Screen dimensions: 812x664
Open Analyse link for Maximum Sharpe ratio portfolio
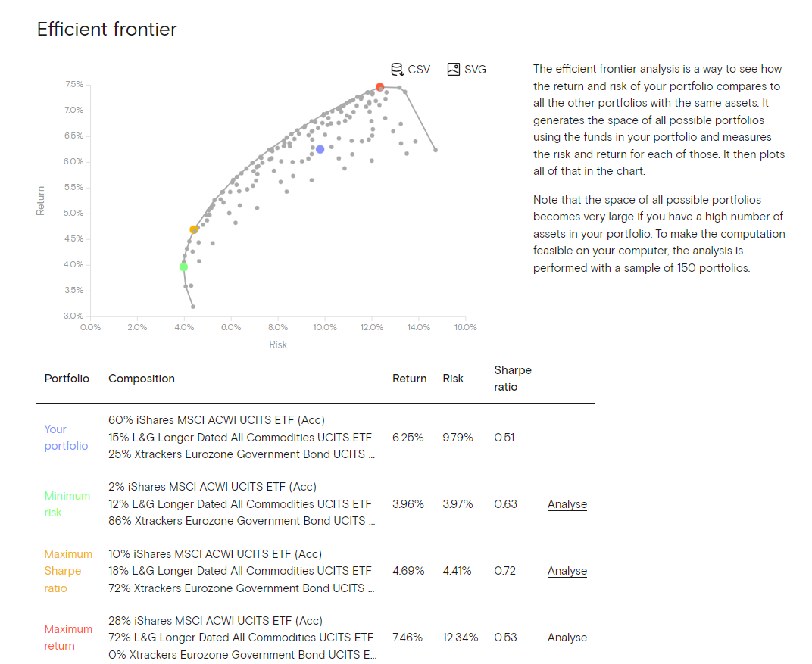(x=567, y=571)
